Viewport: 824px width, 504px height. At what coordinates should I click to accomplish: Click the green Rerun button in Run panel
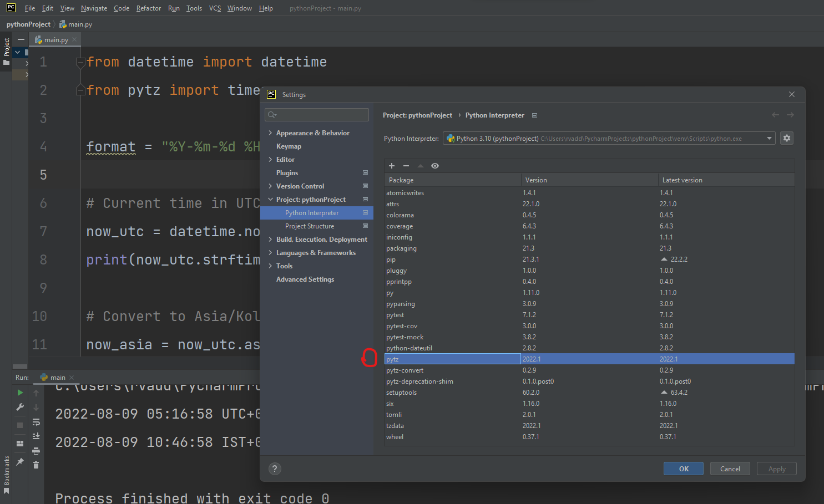21,393
